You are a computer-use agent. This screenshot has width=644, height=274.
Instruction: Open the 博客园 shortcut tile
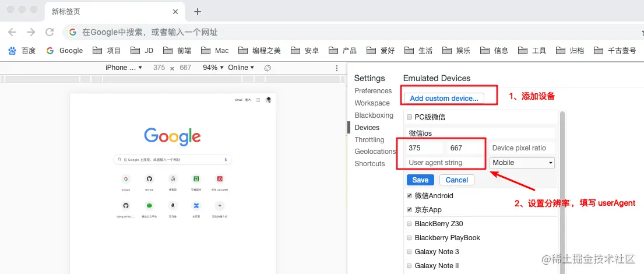pos(173,182)
